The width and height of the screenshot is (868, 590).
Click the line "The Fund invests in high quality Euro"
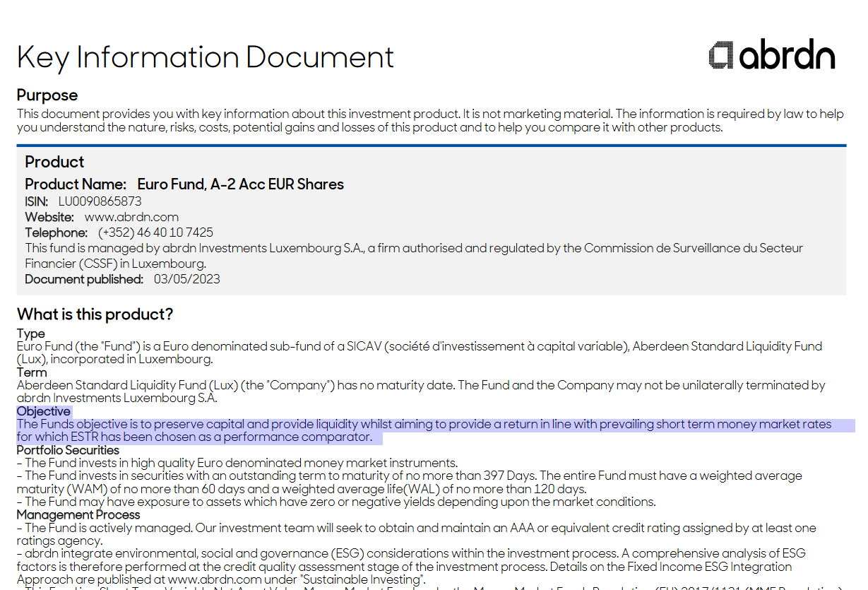[237, 463]
